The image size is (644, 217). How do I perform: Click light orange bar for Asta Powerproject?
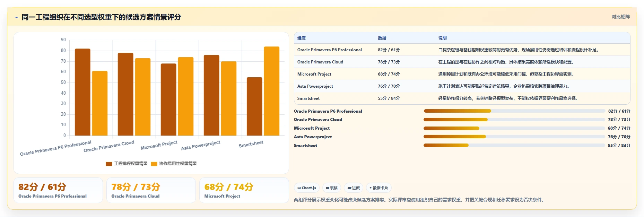pyautogui.click(x=229, y=98)
